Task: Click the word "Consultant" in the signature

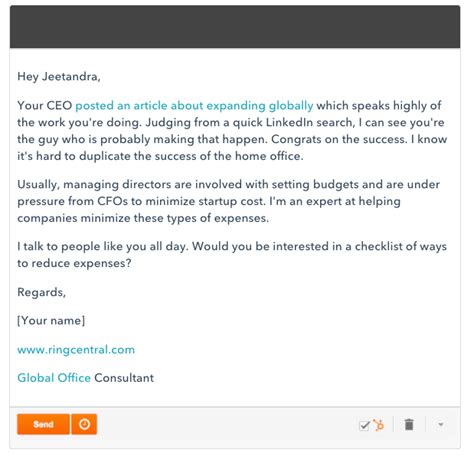Action: (x=124, y=378)
